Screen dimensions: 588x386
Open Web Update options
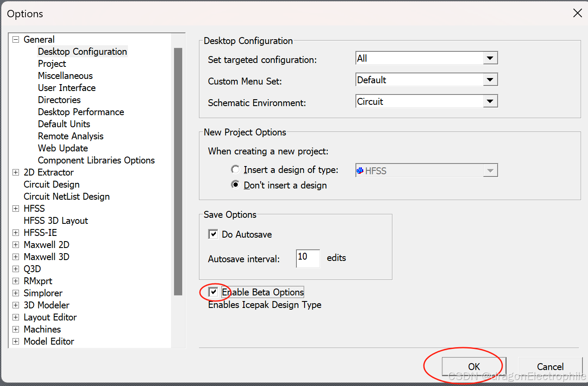click(x=63, y=148)
